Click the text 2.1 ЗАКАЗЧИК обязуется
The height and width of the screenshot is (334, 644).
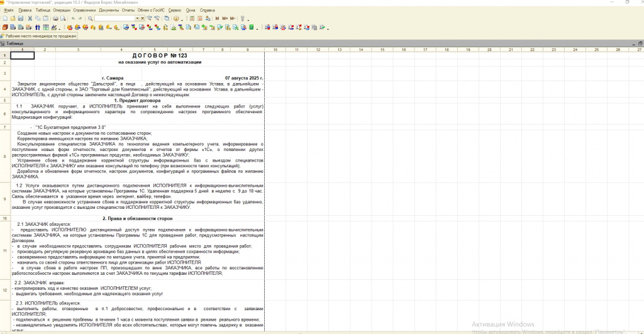(44, 225)
